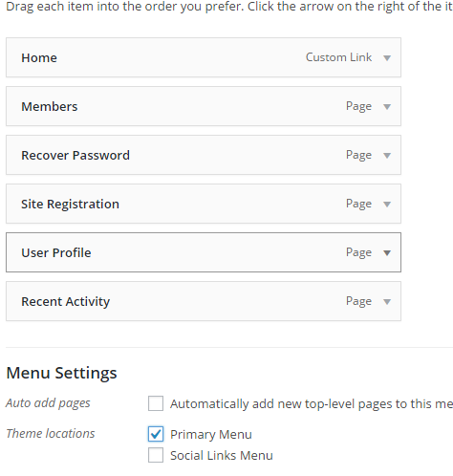The image size is (453, 476).
Task: Select the Members menu item title
Action: (50, 106)
